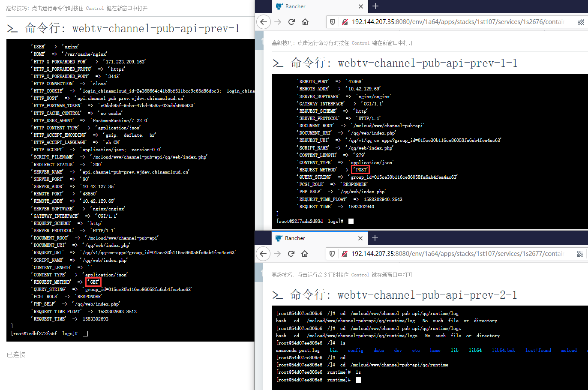Screen dimensions: 588x390
Task: Click heading 命令行: webtv-channel-pub-api-prev-1 in left window
Action: pyautogui.click(x=123, y=28)
